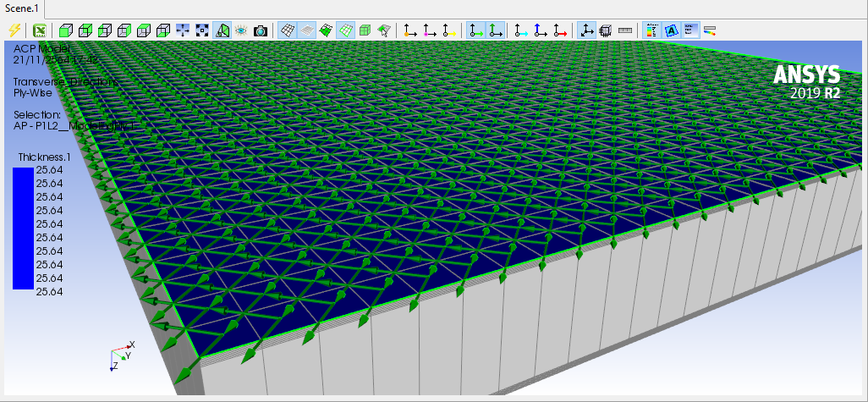Click the eye active view icon
The height and width of the screenshot is (402, 868).
(241, 30)
